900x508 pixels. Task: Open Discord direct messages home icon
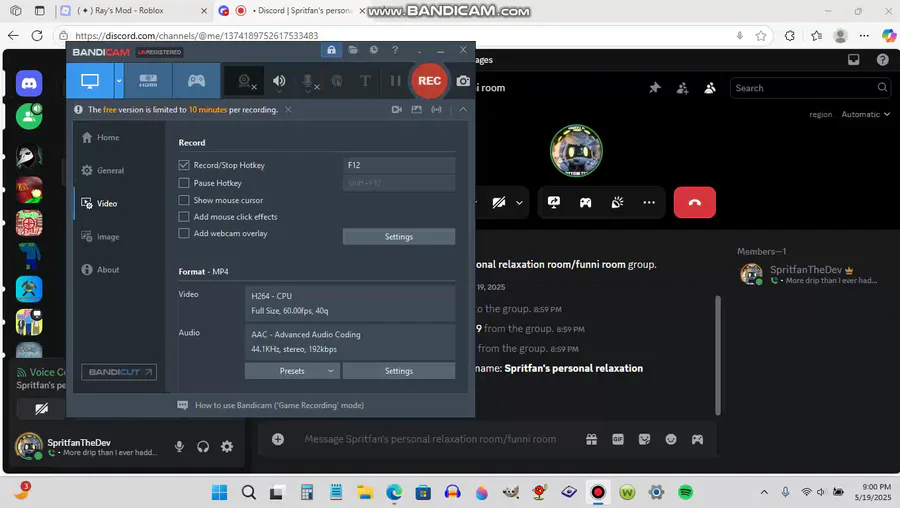point(29,83)
